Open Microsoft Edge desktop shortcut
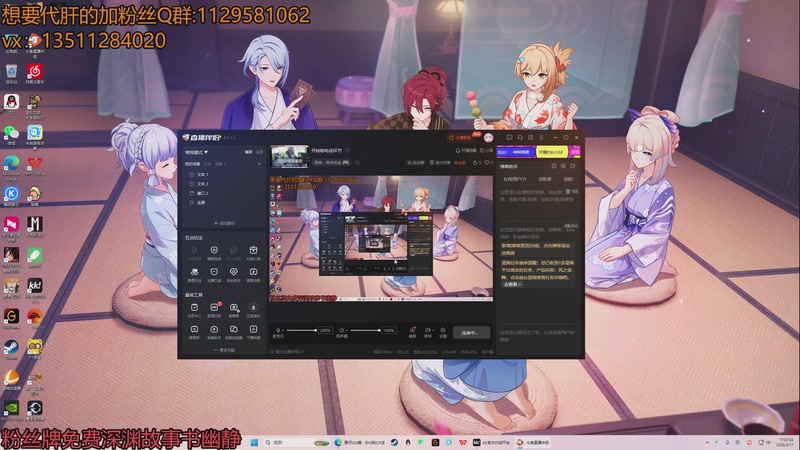Screen dimensions: 800x450 [11, 166]
